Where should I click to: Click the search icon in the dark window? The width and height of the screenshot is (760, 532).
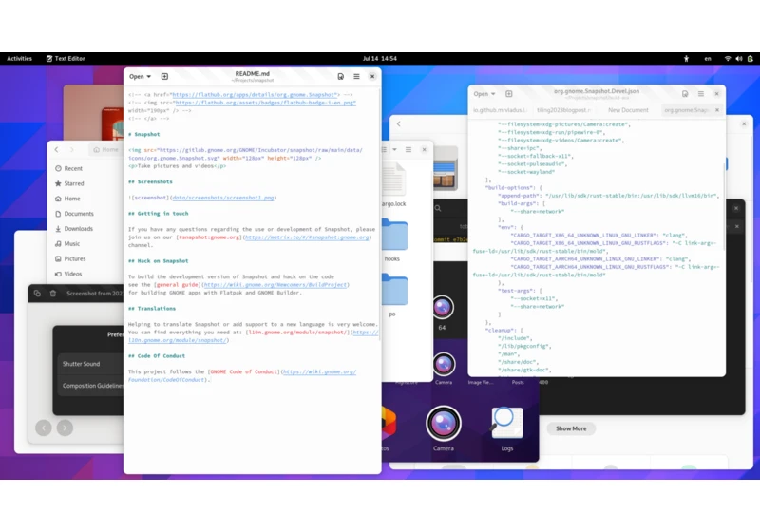tap(438, 208)
